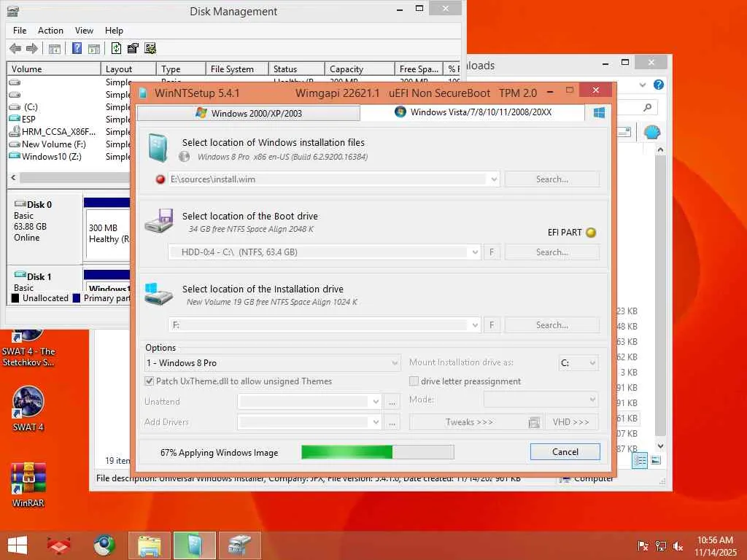Open the WinRAR desktop shortcut
Viewport: 747px width, 560px height.
pyautogui.click(x=28, y=484)
